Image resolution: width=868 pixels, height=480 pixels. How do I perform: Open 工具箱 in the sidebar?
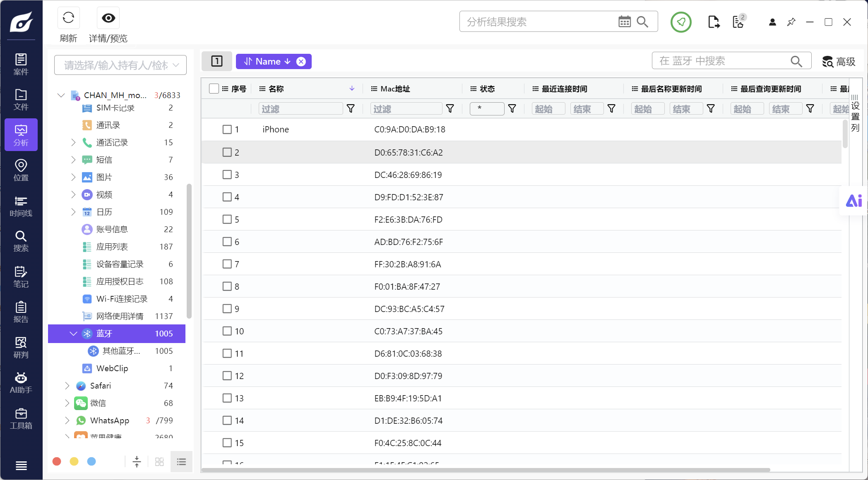(x=21, y=418)
